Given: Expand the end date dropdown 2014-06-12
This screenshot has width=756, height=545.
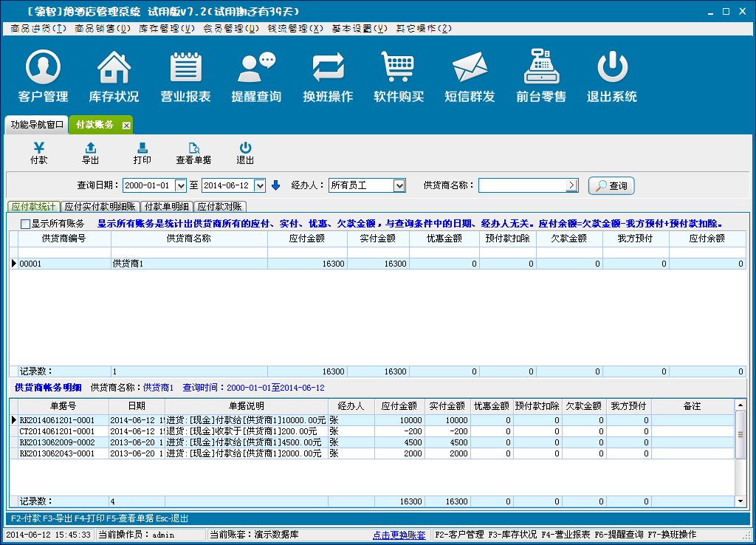Looking at the screenshot, I should (x=260, y=185).
